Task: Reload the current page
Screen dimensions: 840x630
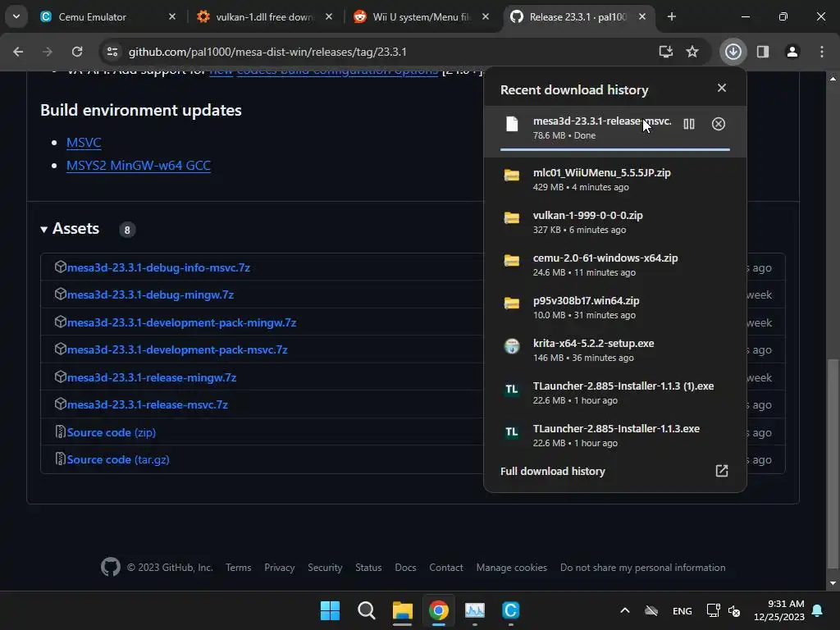Action: (77, 52)
